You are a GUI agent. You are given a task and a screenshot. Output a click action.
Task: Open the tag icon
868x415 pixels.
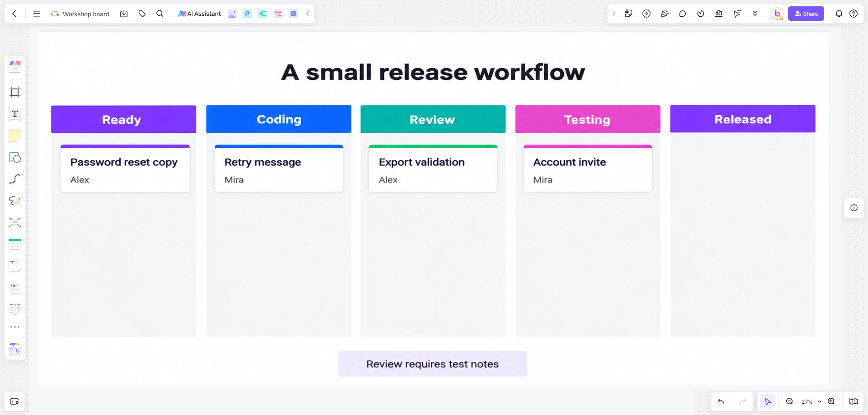click(x=142, y=14)
